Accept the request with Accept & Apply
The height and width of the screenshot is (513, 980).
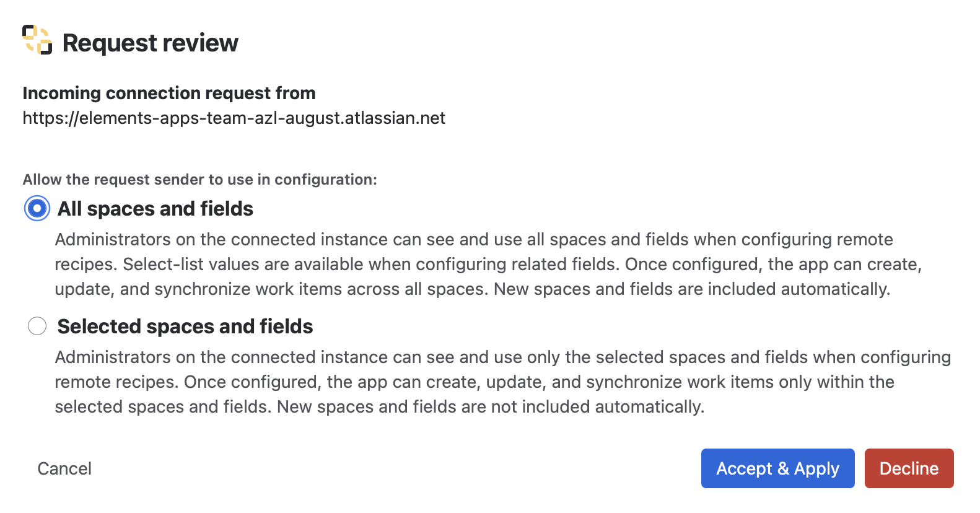pos(778,468)
